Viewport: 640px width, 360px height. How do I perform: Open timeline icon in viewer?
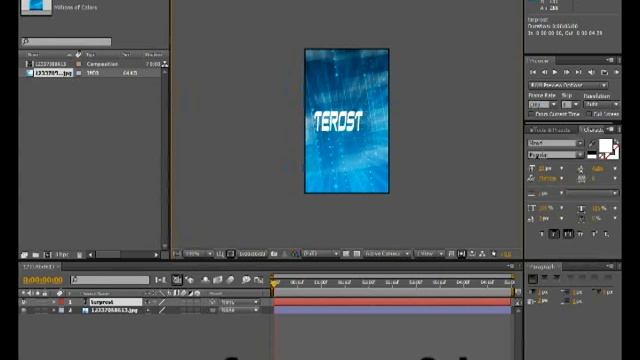click(x=472, y=254)
